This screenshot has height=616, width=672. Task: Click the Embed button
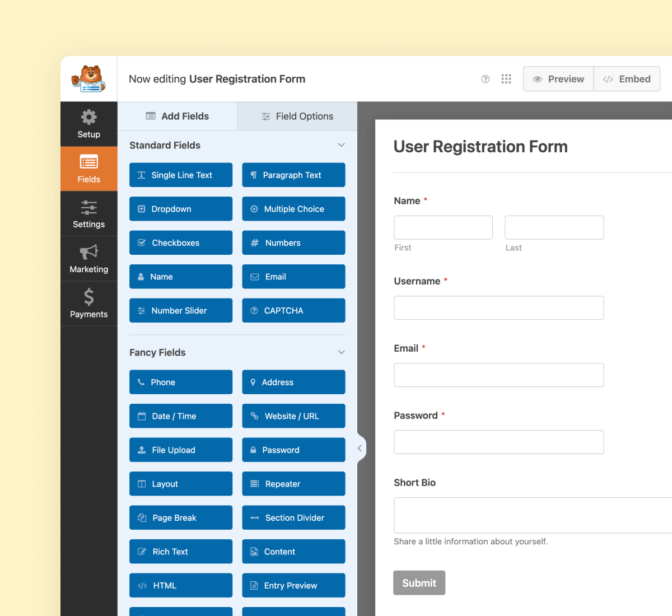click(627, 79)
